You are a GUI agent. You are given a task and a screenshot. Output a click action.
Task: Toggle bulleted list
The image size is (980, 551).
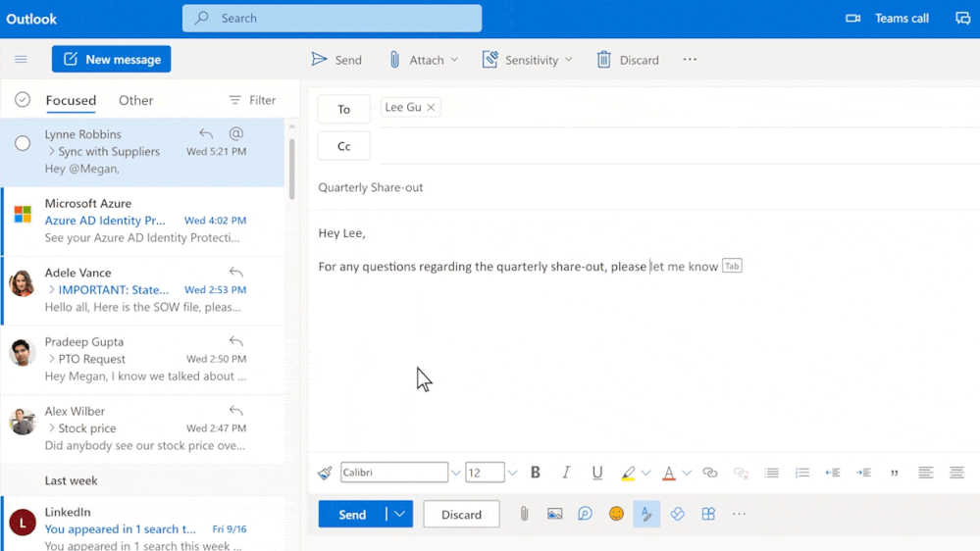pyautogui.click(x=772, y=473)
